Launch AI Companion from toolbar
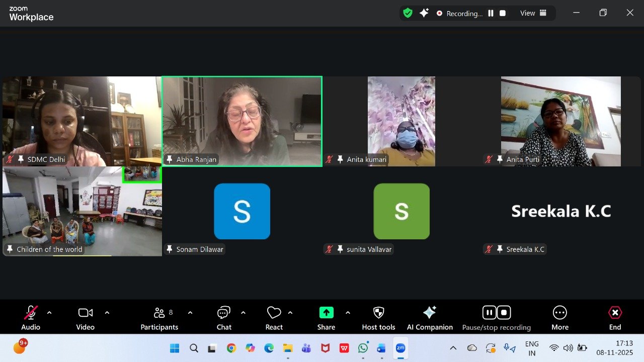644x362 pixels. pos(430,318)
